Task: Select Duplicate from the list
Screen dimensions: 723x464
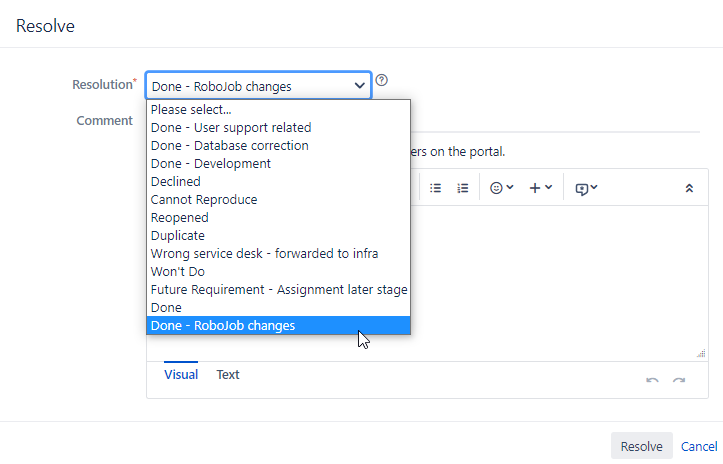Action: point(279,236)
